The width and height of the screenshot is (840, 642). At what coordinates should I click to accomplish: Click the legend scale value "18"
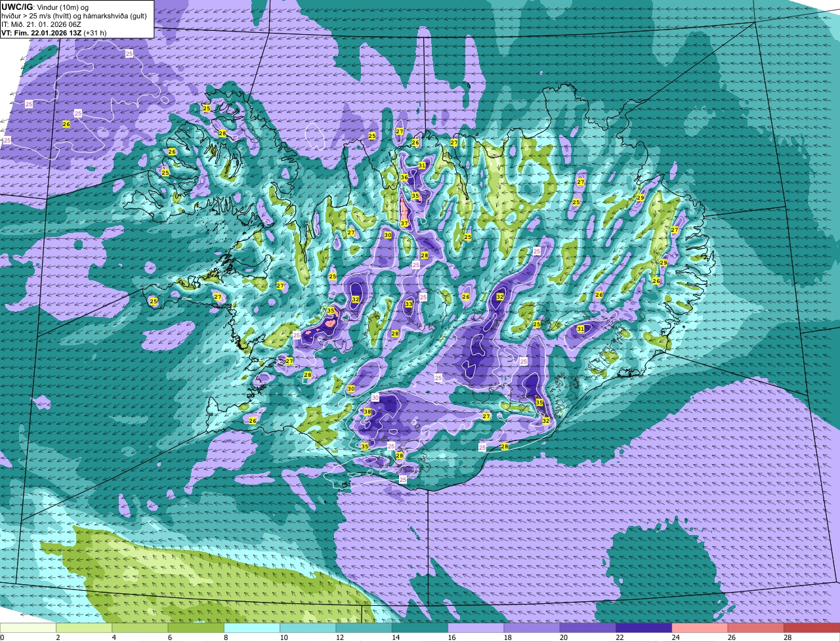[x=507, y=637]
